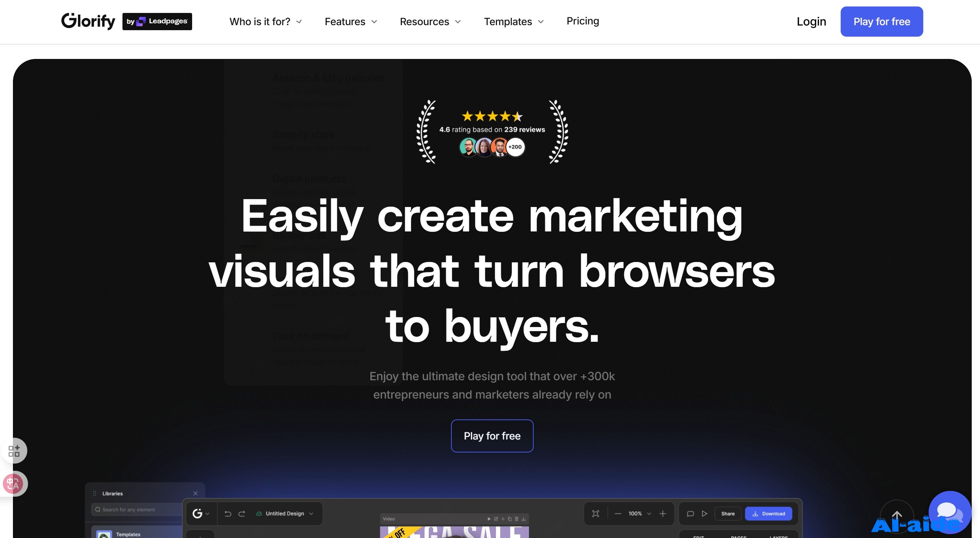The width and height of the screenshot is (980, 538).
Task: Select the MEGA SALE video thumbnail
Action: coord(454,532)
